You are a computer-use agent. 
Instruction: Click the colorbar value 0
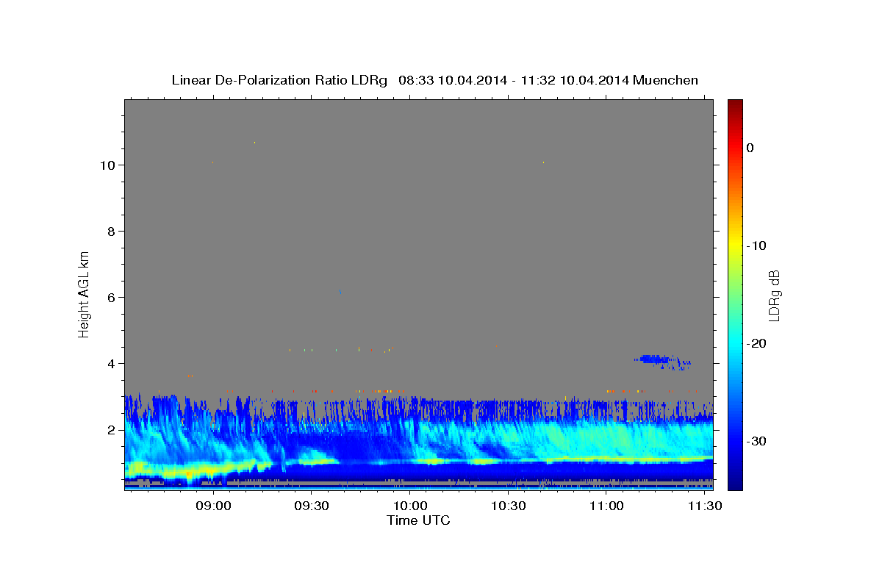point(750,148)
